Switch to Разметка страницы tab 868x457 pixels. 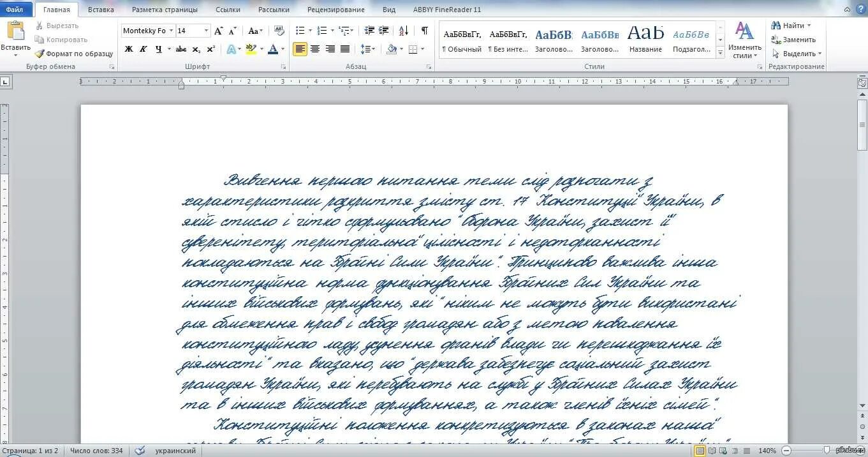click(x=165, y=10)
